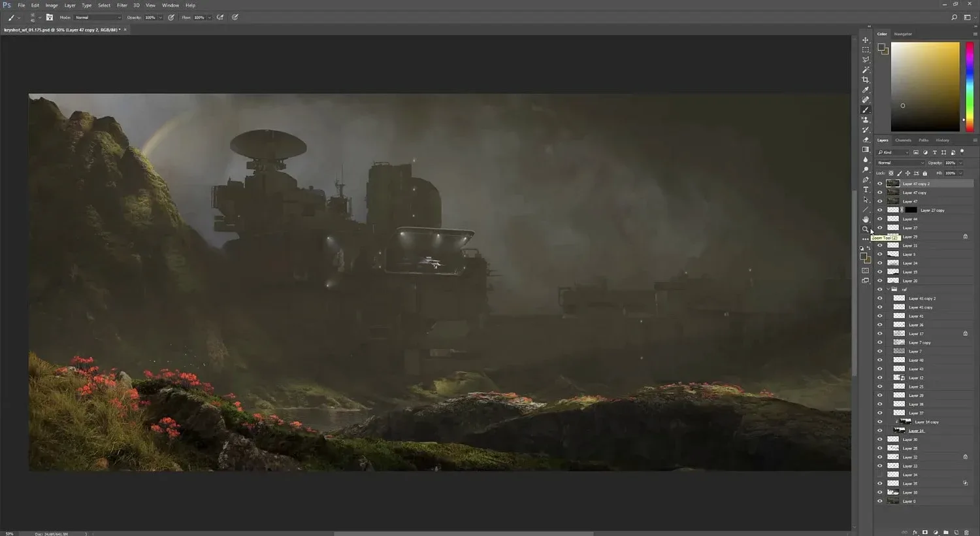
Task: Click the Layer 27 copy mask thumbnail
Action: [911, 210]
